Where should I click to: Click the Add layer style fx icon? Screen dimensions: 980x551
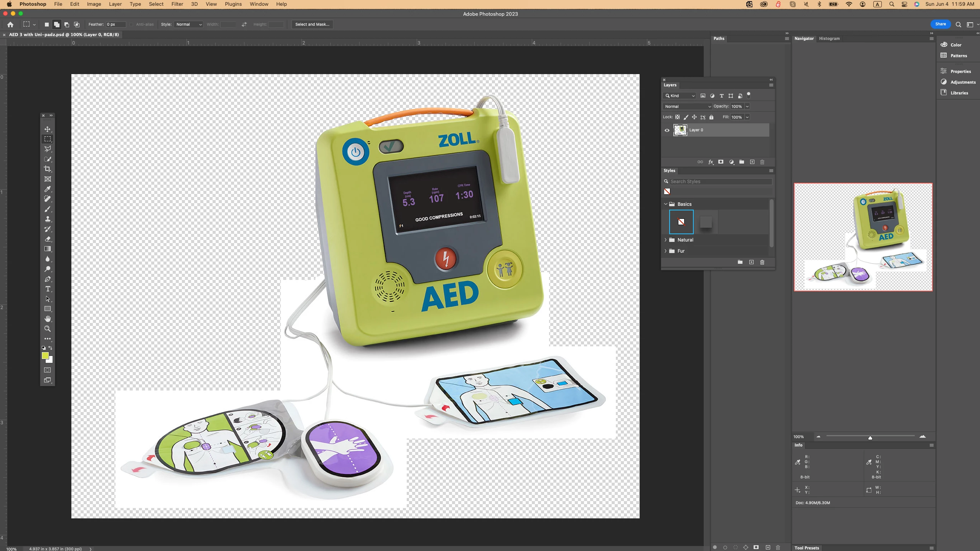711,162
